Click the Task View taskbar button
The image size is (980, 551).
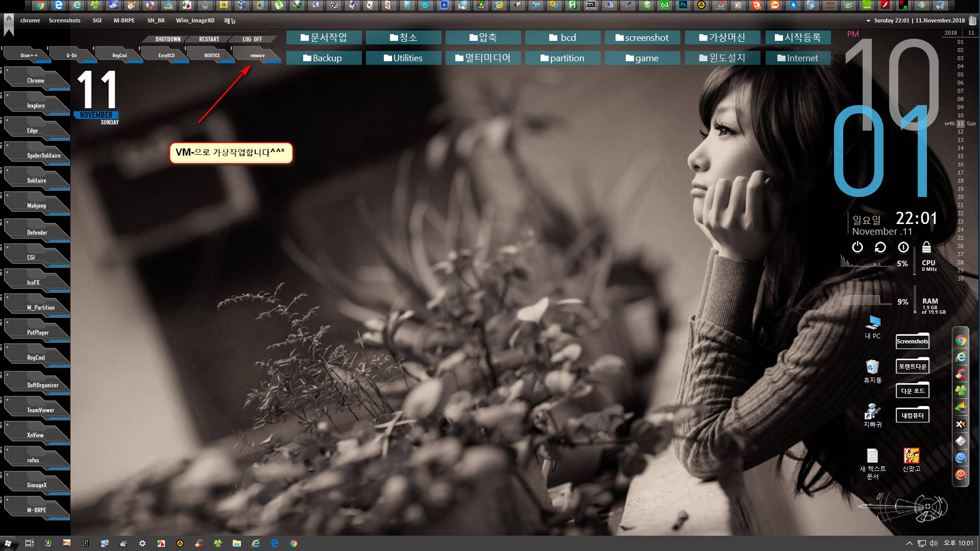[x=29, y=543]
